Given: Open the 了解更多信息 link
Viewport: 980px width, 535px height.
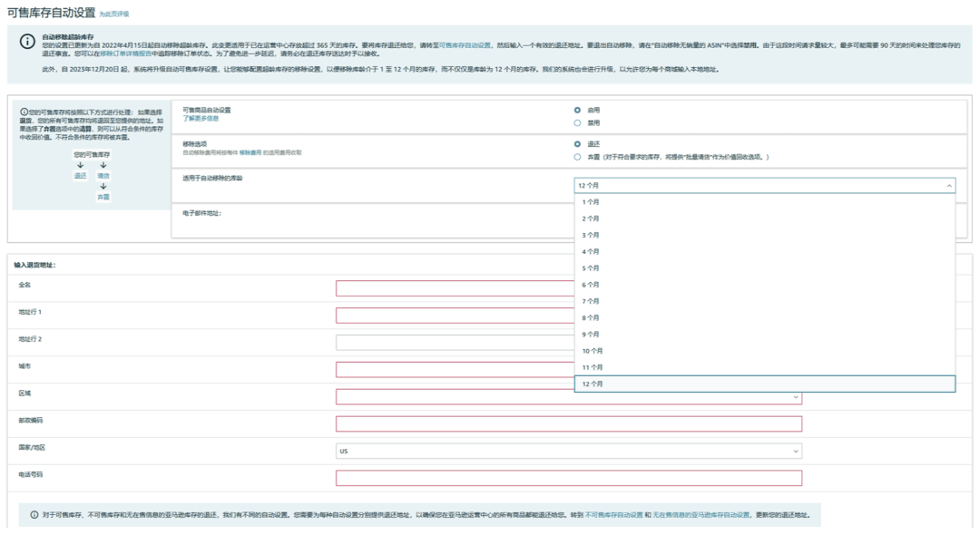Looking at the screenshot, I should (x=201, y=119).
